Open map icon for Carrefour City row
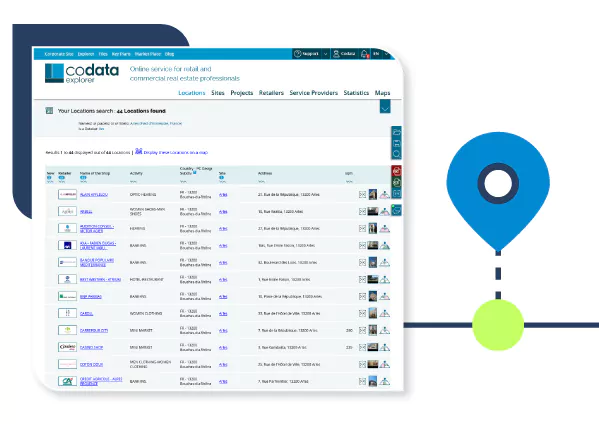 point(385,330)
